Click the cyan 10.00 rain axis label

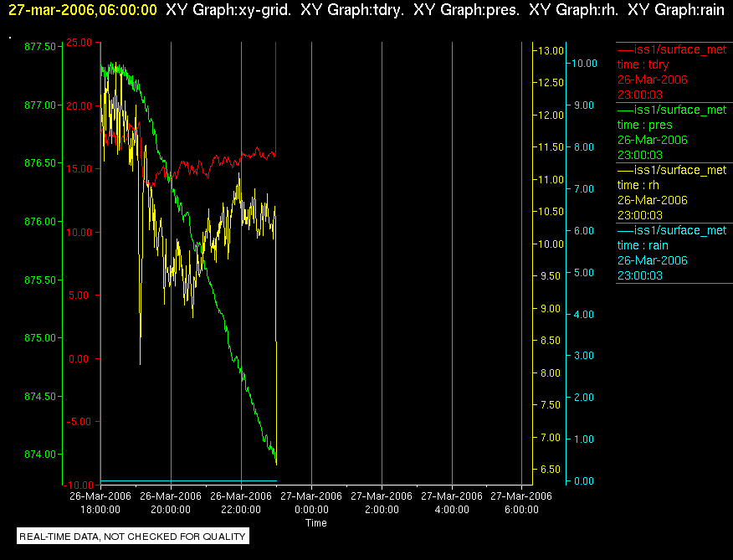[x=584, y=64]
